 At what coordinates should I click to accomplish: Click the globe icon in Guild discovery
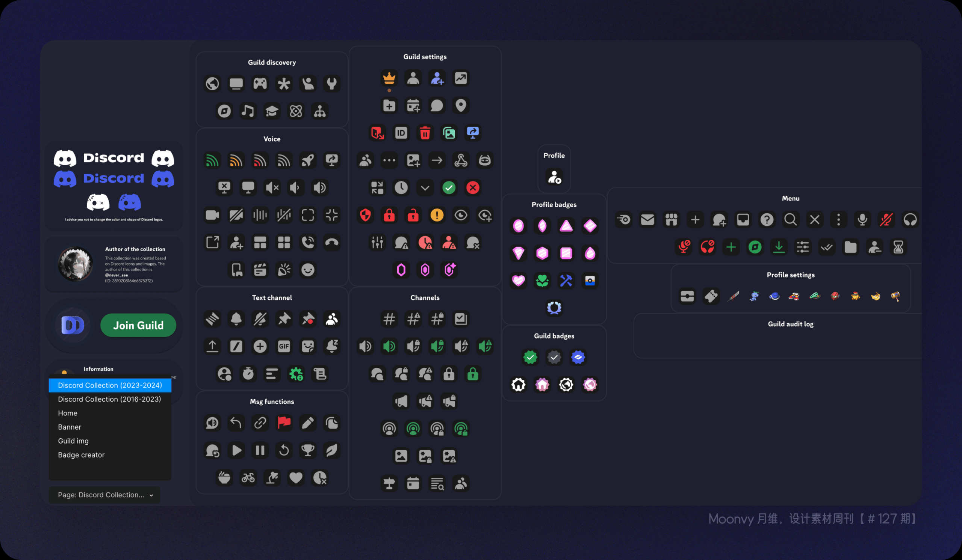212,83
